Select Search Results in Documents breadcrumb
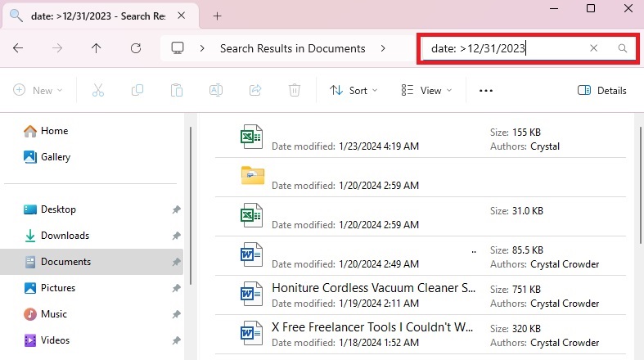The width and height of the screenshot is (644, 360). 292,48
